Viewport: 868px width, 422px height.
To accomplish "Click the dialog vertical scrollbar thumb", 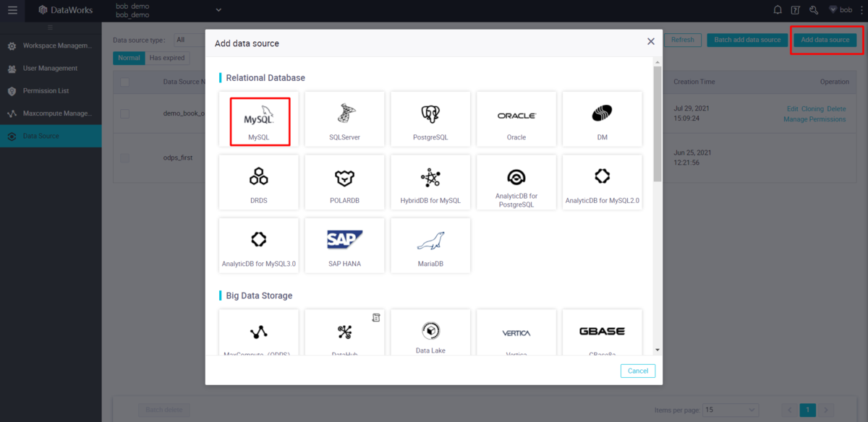I will [657, 124].
